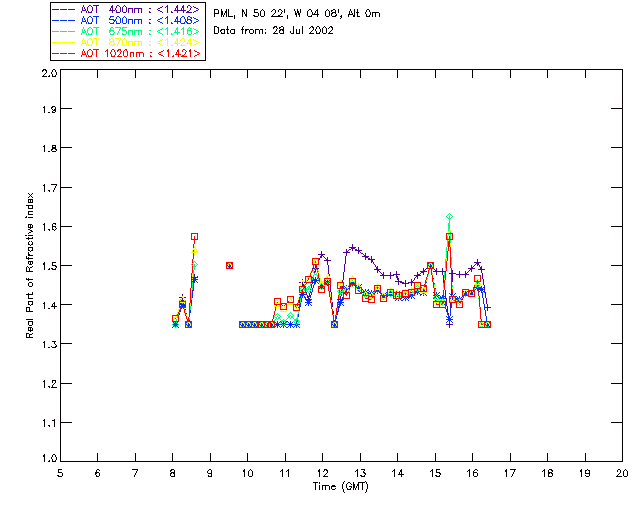The height and width of the screenshot is (512, 640).
Task: Select time-axis tick label 20
Action: tap(622, 473)
